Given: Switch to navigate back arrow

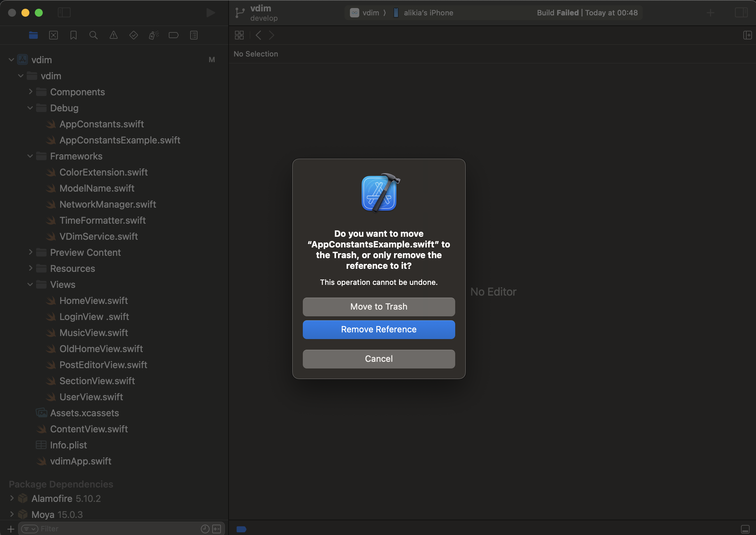Looking at the screenshot, I should point(258,35).
